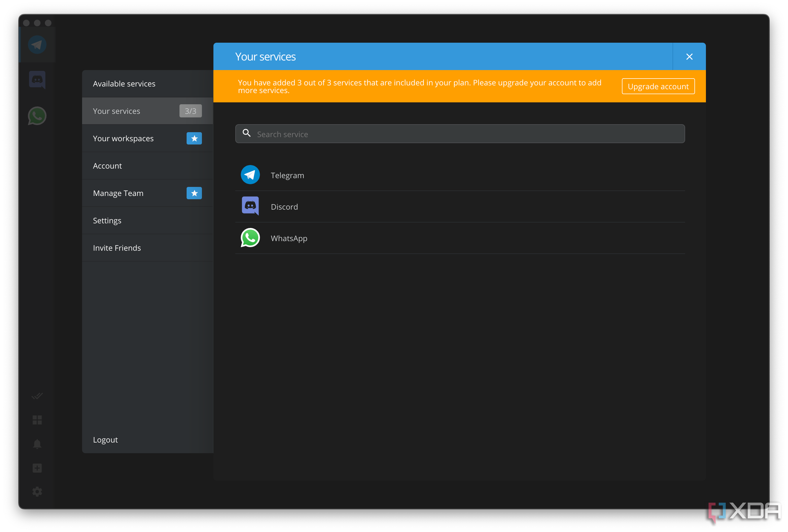Open the Settings section
The image size is (788, 532).
[x=107, y=220]
